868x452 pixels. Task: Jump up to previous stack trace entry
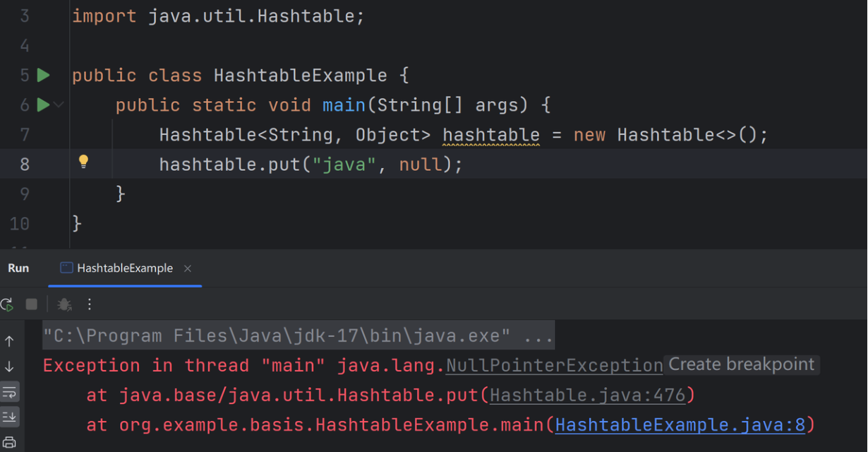coord(10,341)
